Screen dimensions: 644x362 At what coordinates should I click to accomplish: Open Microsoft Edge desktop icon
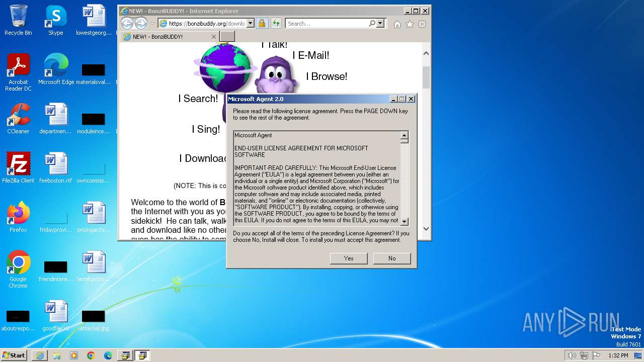56,69
